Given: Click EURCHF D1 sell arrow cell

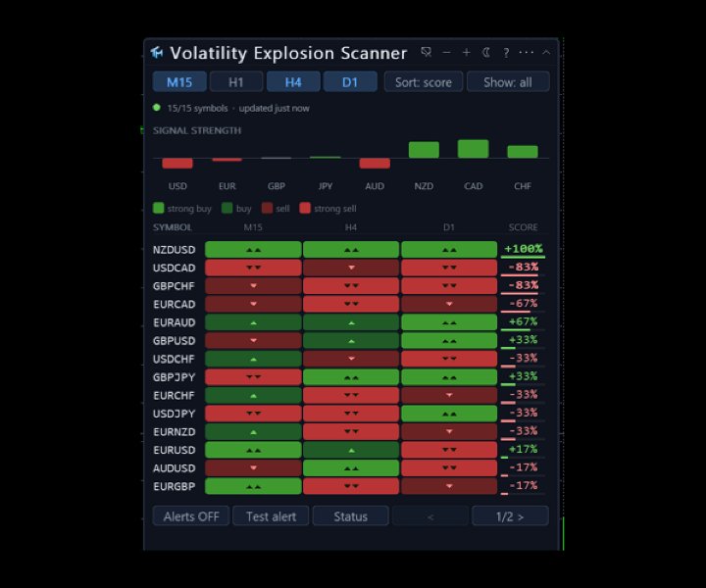Looking at the screenshot, I should [x=449, y=395].
